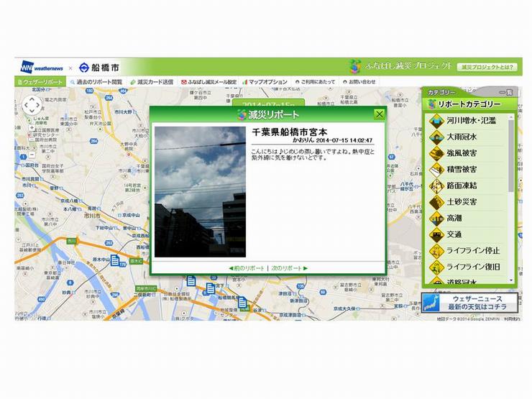Click the ウェザーニュース 最新の天気はコチラ banner
532x399 pixels.
469,303
